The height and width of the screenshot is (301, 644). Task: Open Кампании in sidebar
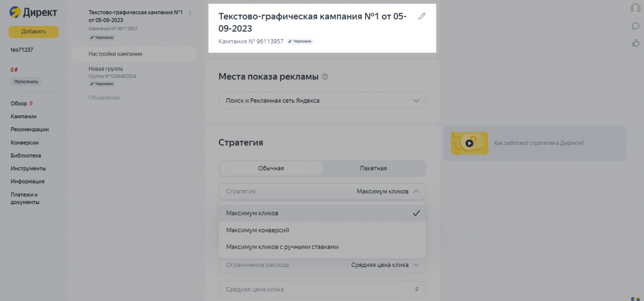23,116
